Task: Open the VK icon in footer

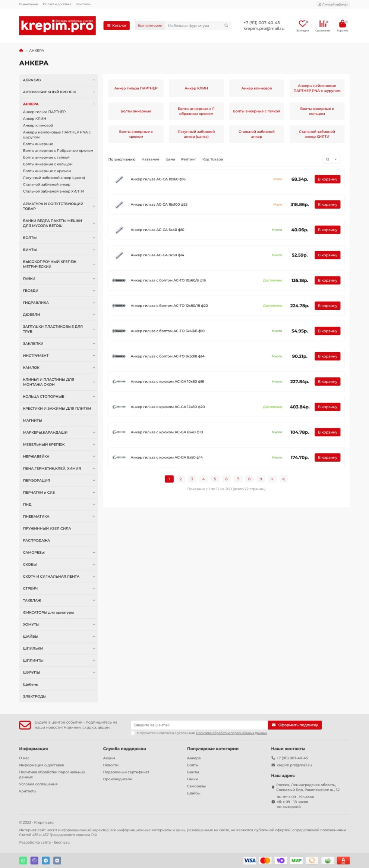Action: (x=57, y=860)
